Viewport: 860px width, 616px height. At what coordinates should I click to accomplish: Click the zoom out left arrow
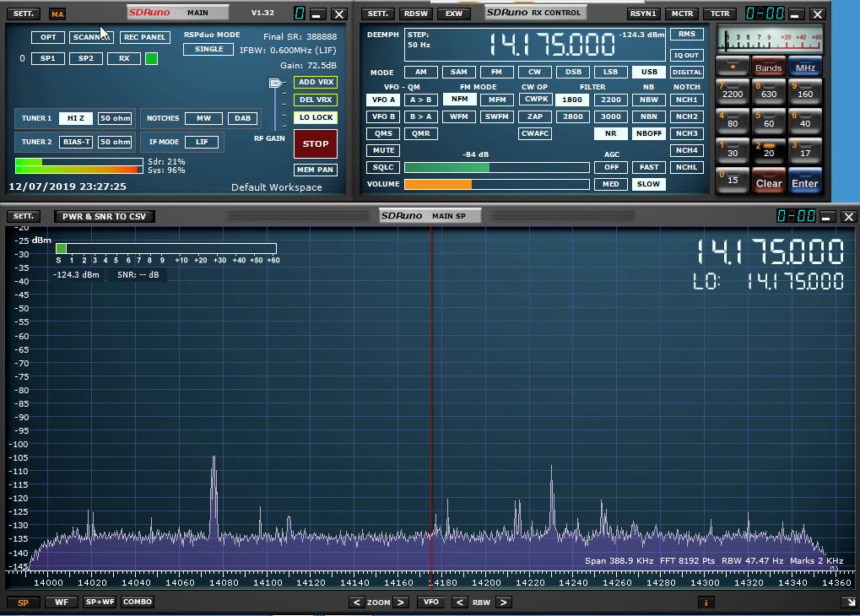click(356, 602)
